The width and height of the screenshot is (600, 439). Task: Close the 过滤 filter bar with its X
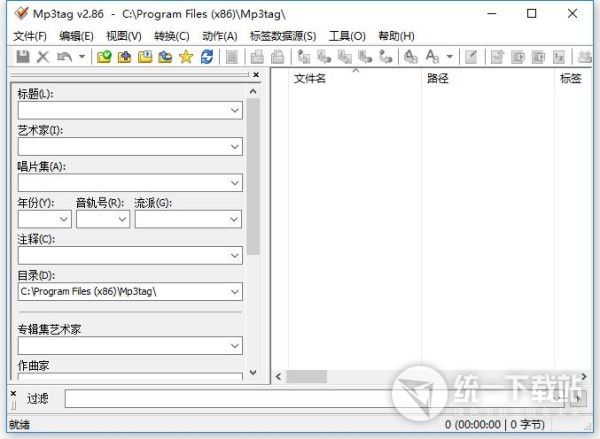[13, 393]
